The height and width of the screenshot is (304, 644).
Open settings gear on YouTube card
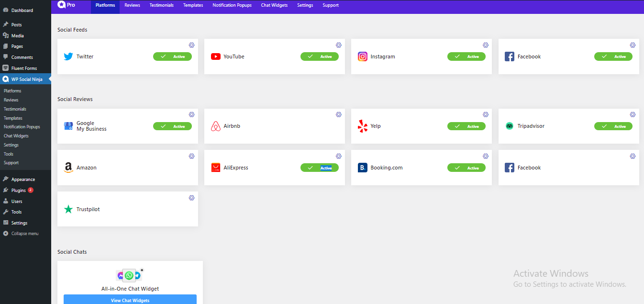coord(338,45)
